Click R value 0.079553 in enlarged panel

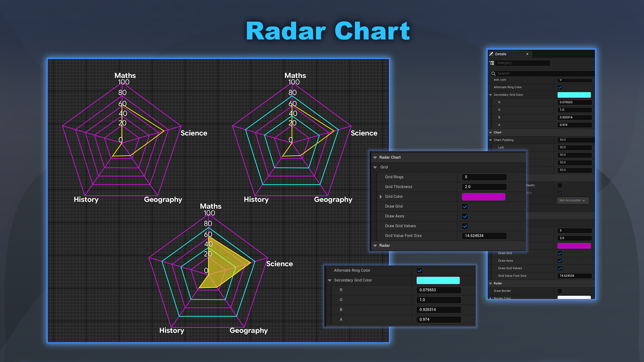[439, 290]
